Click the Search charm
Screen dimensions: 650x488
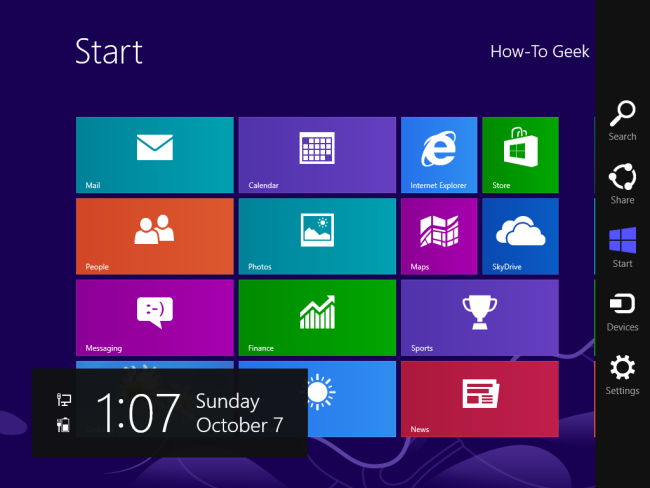[622, 121]
